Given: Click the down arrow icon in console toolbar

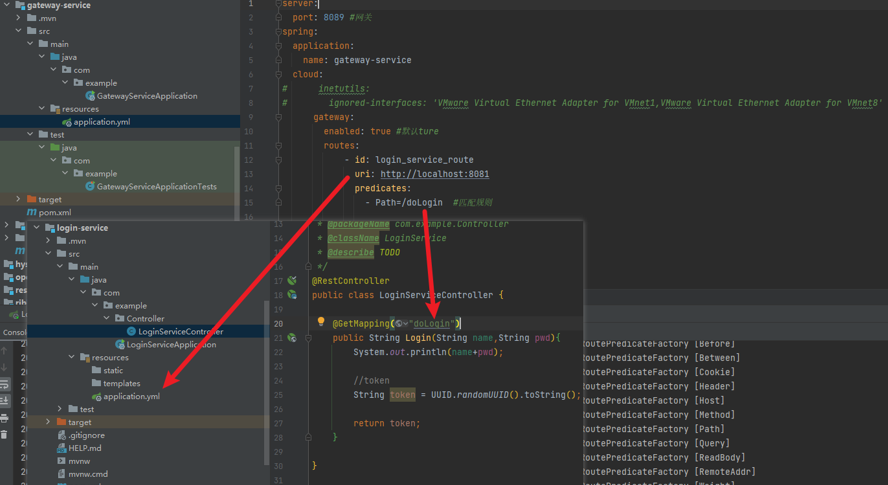Looking at the screenshot, I should coord(4,367).
